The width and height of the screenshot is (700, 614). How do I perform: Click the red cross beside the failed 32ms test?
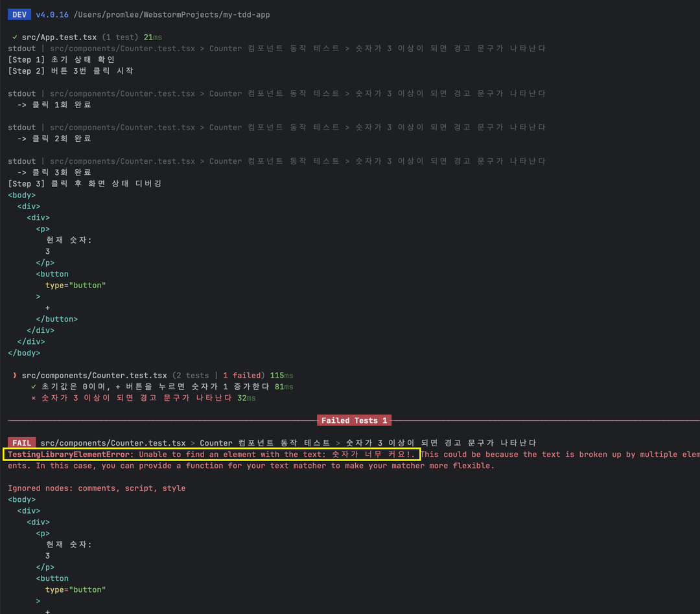[34, 398]
